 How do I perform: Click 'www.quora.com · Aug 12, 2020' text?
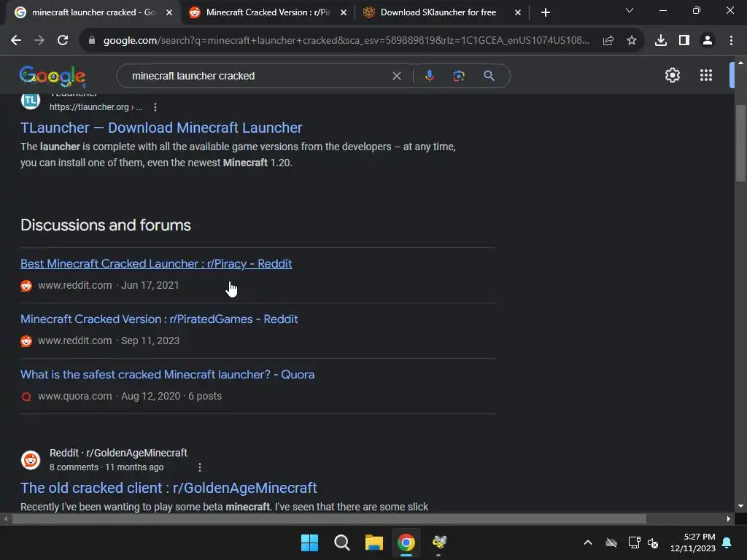[x=109, y=396]
